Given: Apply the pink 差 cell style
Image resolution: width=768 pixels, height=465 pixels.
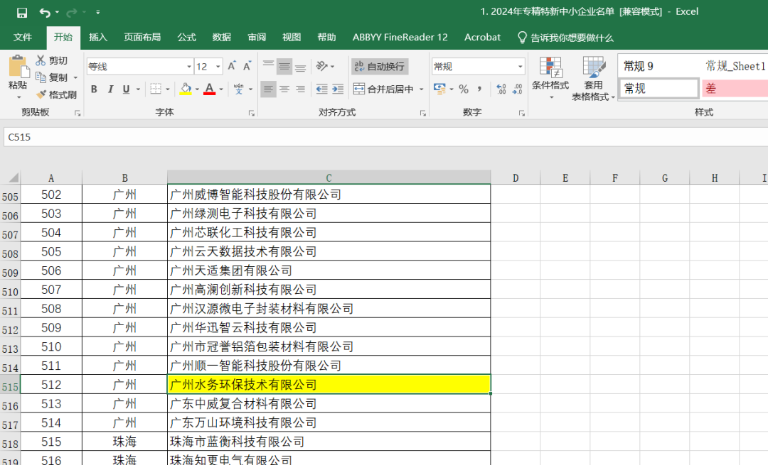Looking at the screenshot, I should 735,89.
